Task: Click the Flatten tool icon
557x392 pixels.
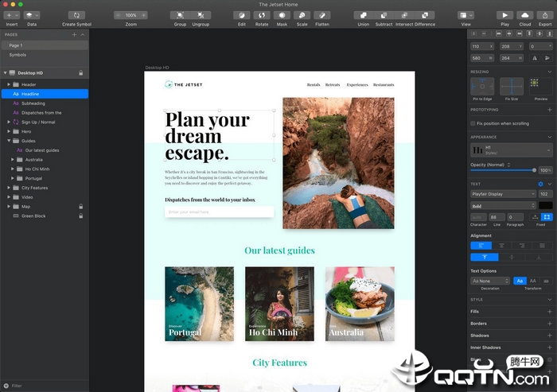Action: click(x=322, y=15)
